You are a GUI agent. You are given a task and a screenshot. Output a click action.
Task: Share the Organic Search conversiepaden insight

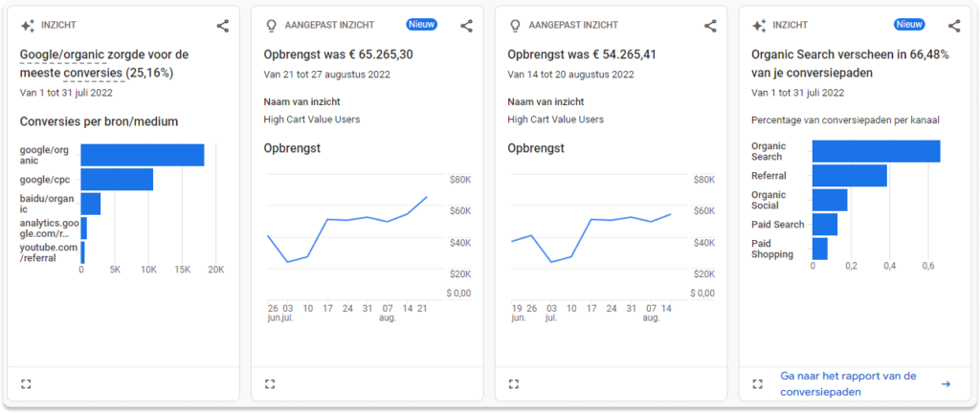click(x=954, y=26)
